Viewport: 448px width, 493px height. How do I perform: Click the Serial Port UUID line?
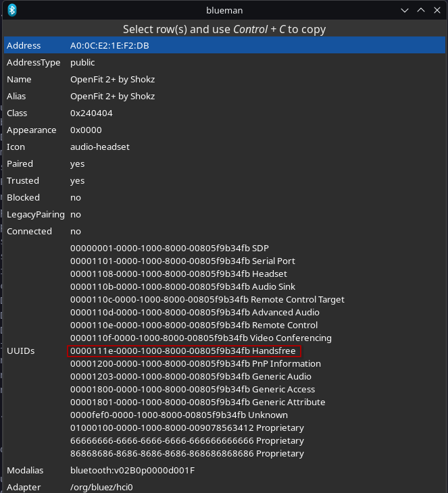tap(182, 261)
